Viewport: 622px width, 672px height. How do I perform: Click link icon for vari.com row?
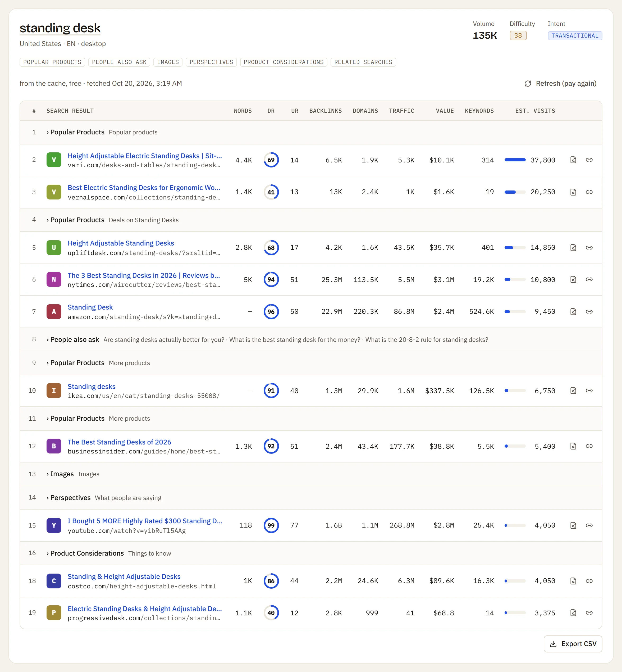pyautogui.click(x=589, y=160)
